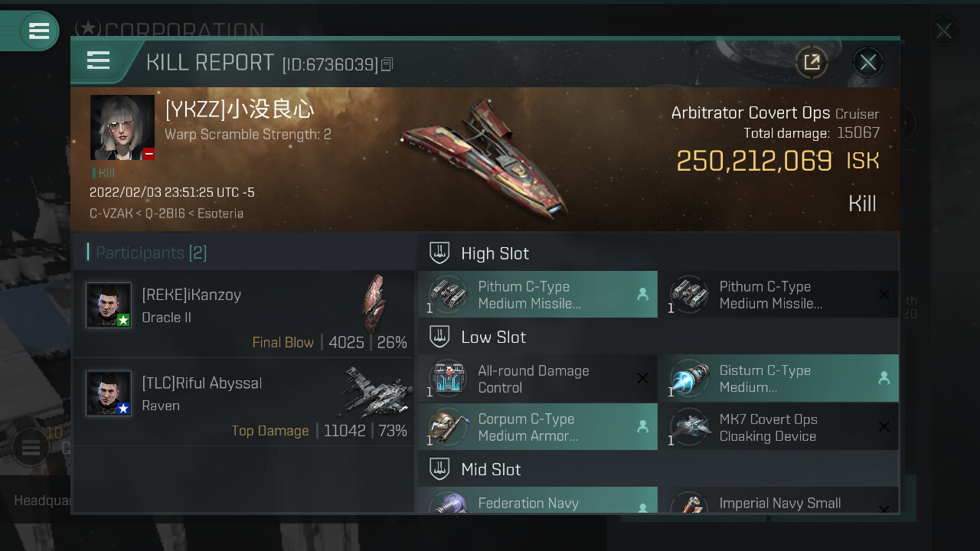View victim portrait of 小没良心
Screen dimensions: 980x551
(122, 128)
